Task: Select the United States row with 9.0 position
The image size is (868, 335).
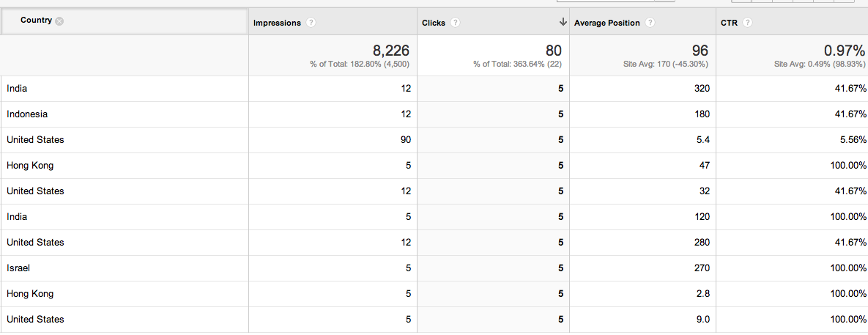Action: [434, 320]
